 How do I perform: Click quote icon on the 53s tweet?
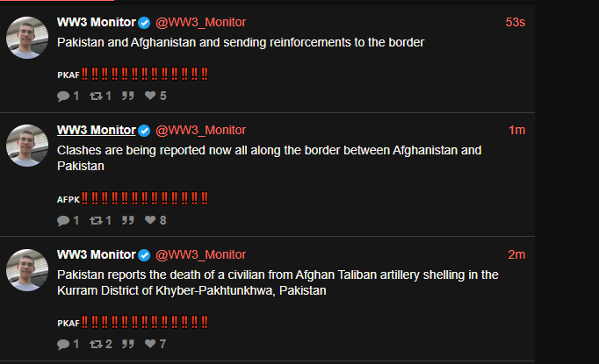128,96
